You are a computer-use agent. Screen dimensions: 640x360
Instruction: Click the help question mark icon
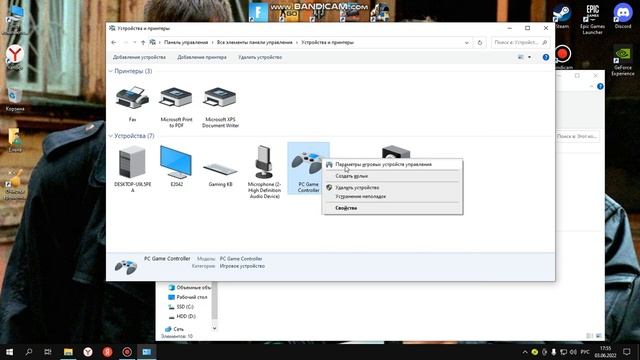pyautogui.click(x=546, y=57)
